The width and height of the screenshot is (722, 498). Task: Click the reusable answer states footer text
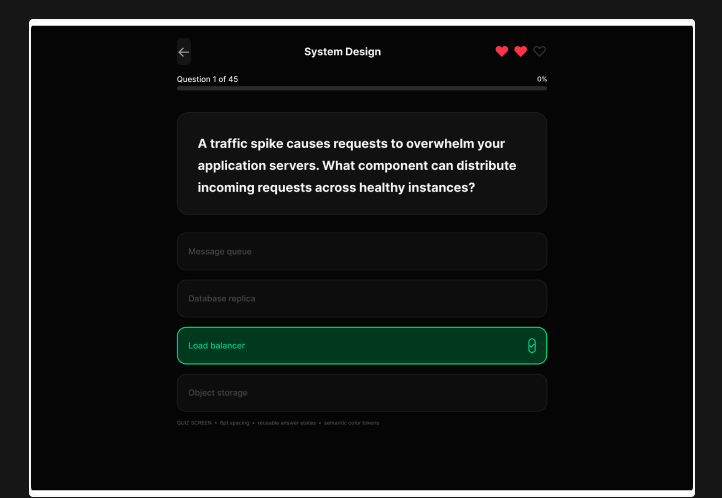coord(286,423)
